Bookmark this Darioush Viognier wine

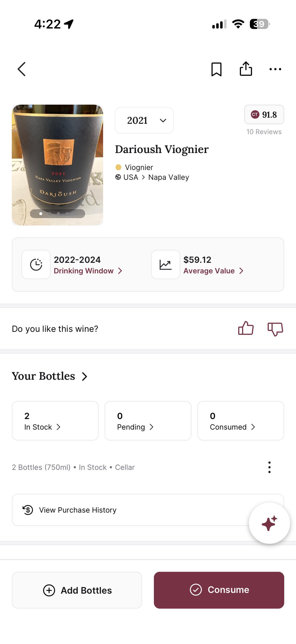pos(216,69)
